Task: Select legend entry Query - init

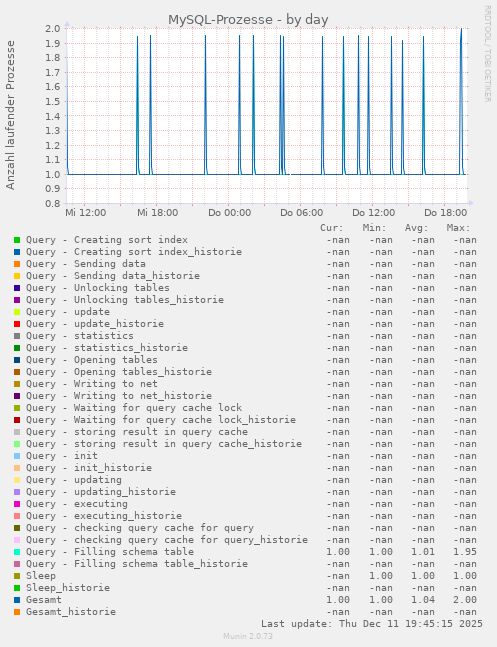Action: 62,456
